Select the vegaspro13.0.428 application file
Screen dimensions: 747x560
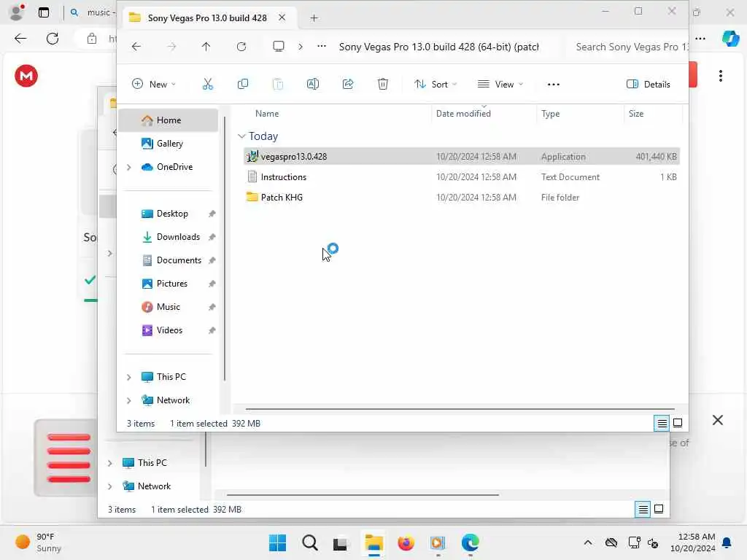461,156
